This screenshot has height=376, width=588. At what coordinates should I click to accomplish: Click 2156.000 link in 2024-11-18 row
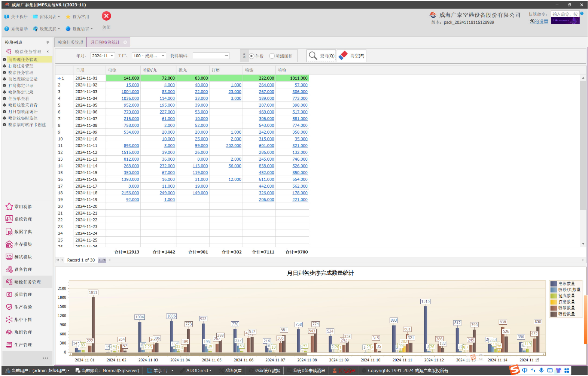[x=130, y=193]
